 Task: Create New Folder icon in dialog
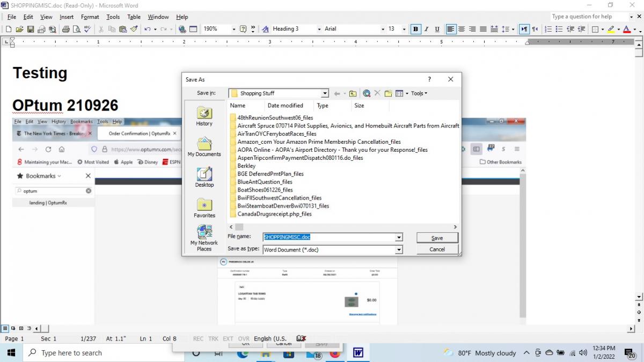(388, 93)
